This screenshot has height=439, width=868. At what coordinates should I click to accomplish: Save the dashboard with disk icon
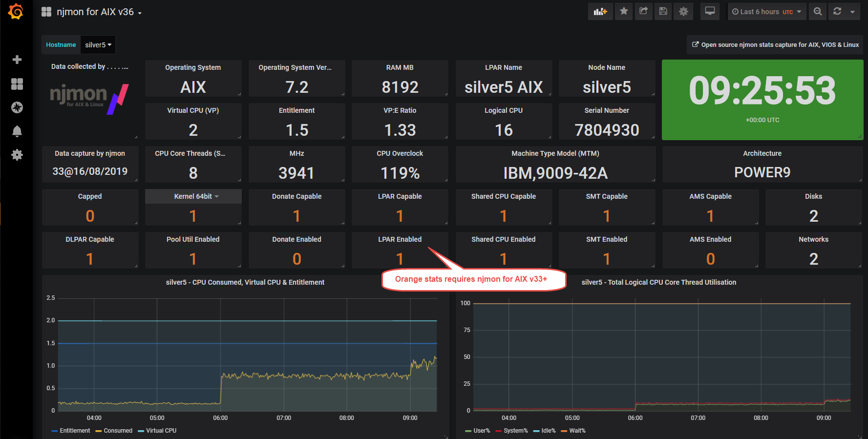[663, 12]
